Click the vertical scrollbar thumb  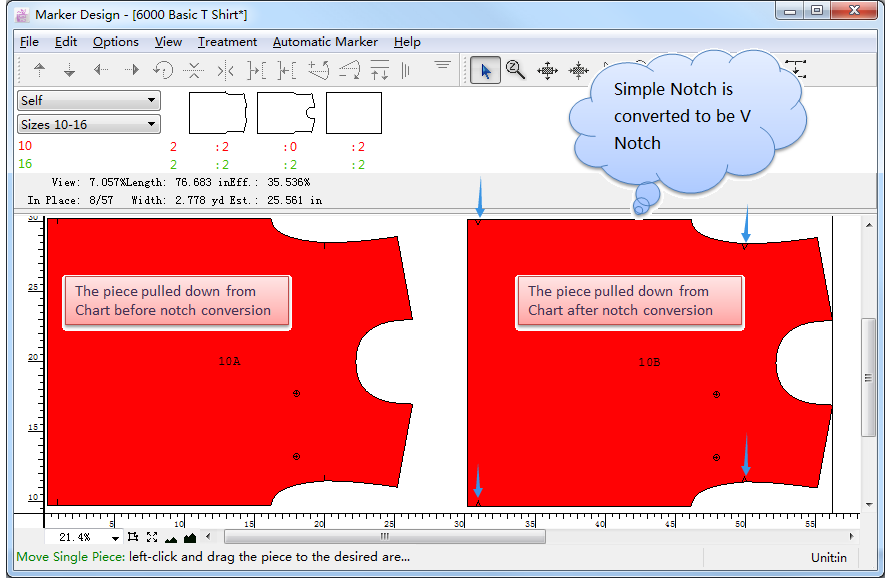[868, 363]
